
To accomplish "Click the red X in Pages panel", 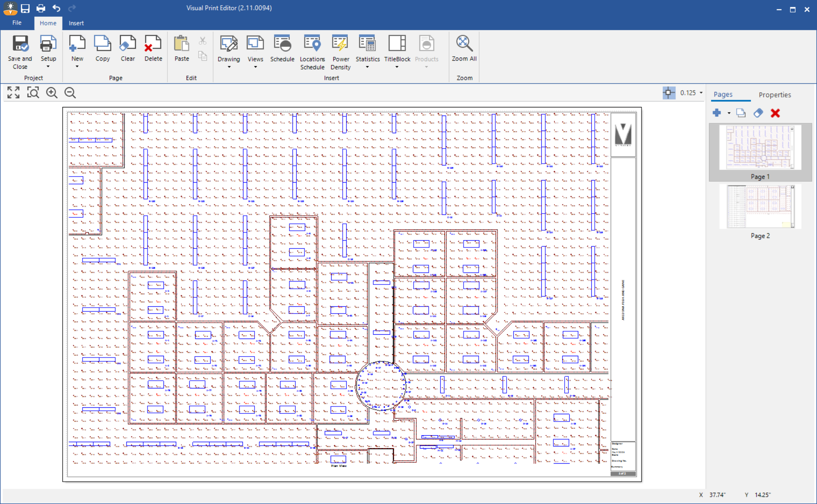I will 775,113.
